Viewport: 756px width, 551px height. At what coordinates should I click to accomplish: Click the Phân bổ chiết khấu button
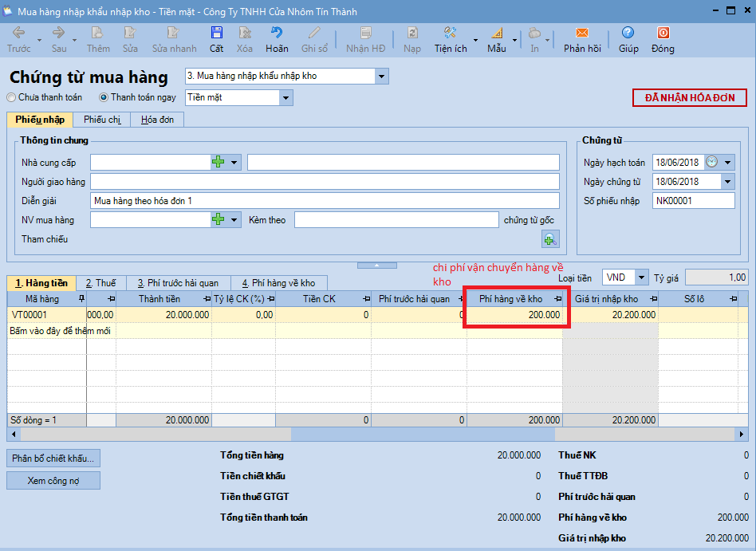(53, 458)
